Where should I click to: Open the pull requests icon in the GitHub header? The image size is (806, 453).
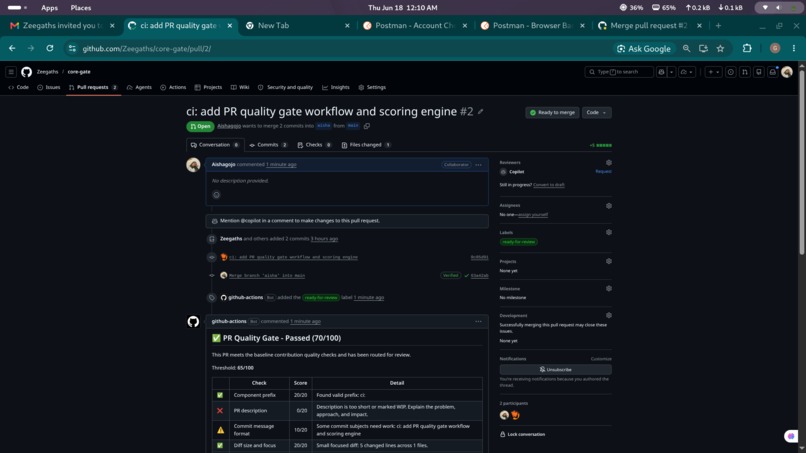745,72
